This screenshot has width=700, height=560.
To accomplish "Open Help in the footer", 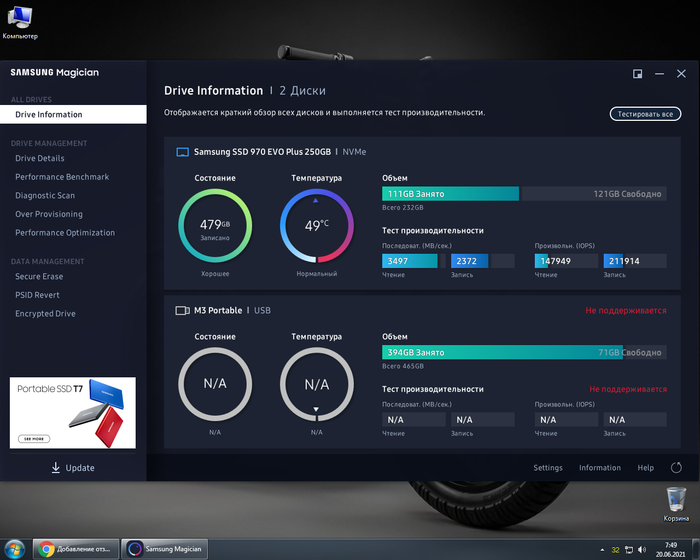I will click(646, 468).
